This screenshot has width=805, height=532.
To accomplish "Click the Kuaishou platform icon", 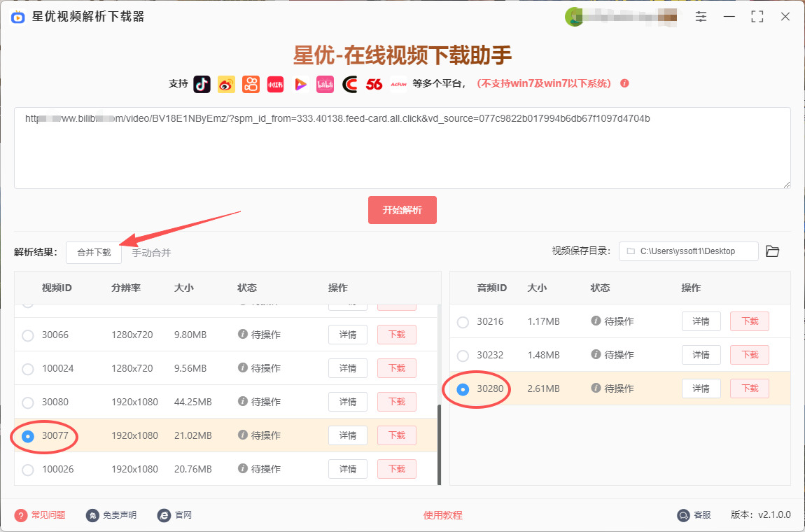I will point(251,84).
